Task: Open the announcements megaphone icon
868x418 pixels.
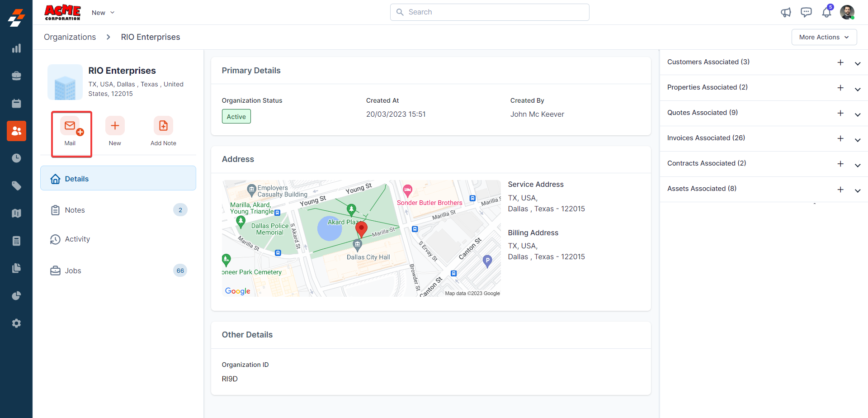Action: [786, 12]
